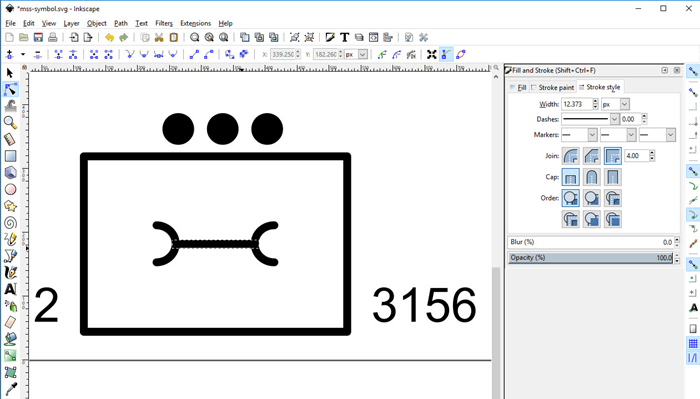700x399 pixels.
Task: Open the Dashes pattern dropdown
Action: (x=590, y=119)
